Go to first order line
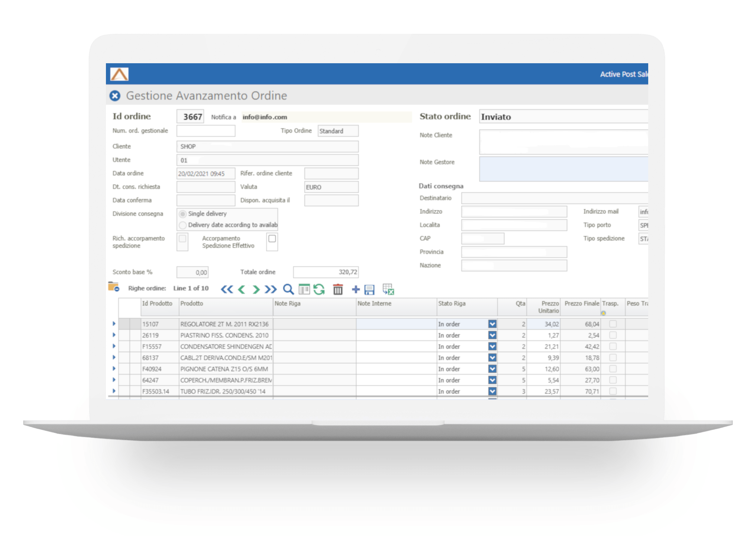 [x=227, y=289]
